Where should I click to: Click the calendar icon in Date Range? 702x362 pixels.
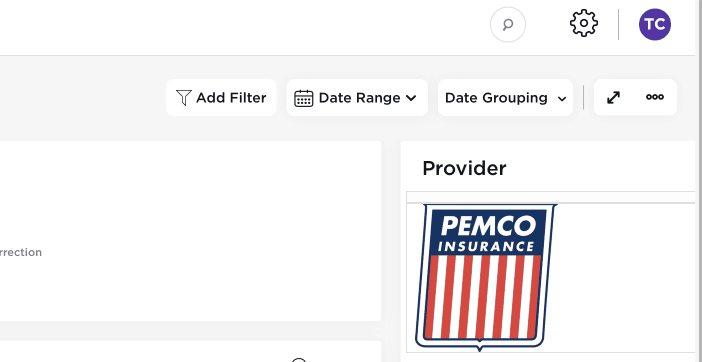[304, 98]
